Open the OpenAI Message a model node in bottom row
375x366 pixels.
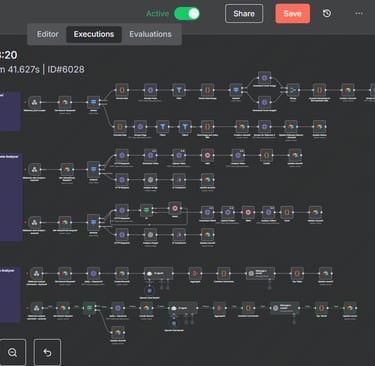[285, 308]
